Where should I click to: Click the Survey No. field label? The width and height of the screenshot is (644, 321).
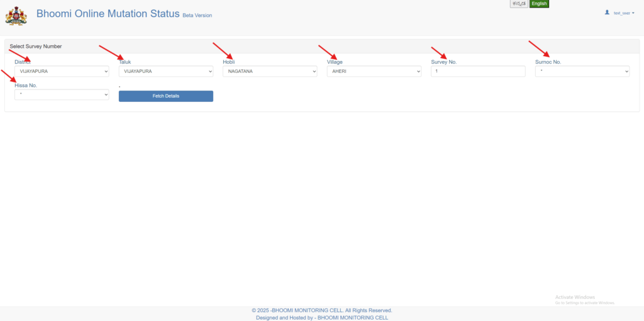(443, 62)
